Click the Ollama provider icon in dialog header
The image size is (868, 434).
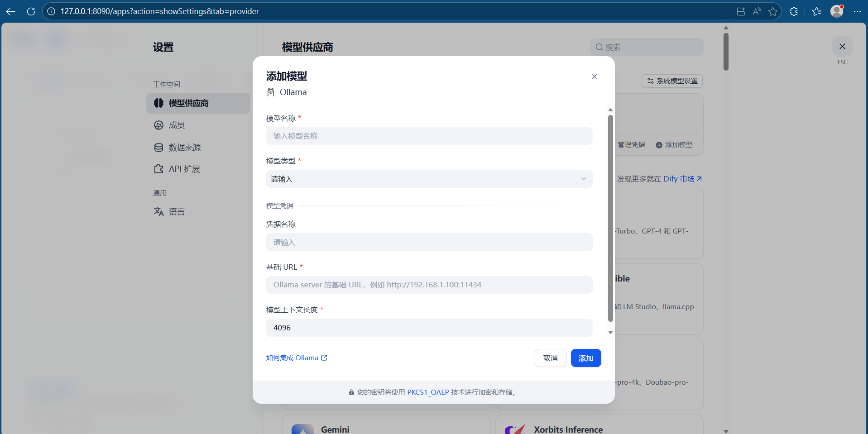click(271, 92)
